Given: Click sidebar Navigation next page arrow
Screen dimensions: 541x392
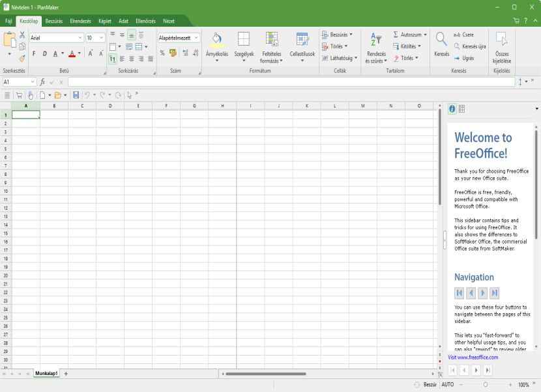Looking at the screenshot, I should 483,293.
